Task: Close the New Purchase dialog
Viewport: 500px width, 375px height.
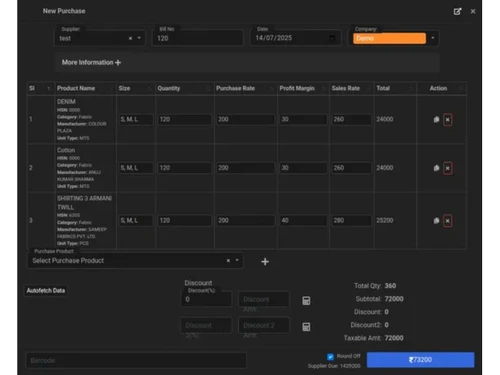Action: tap(473, 12)
